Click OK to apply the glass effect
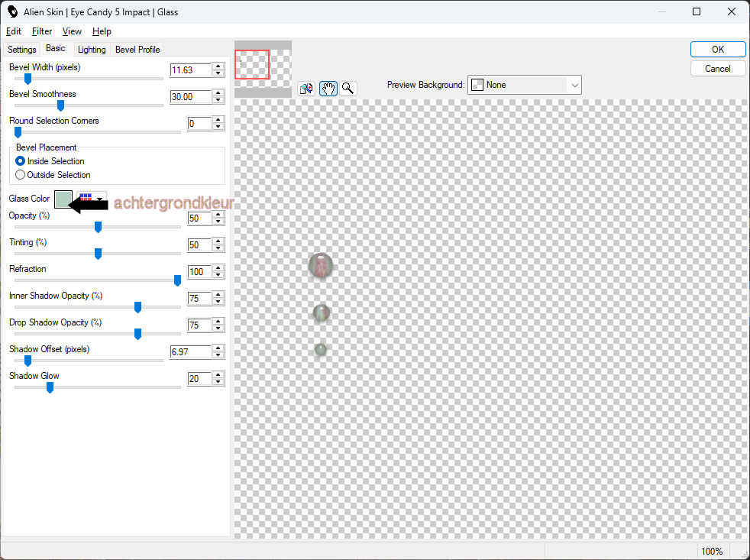750x560 pixels. point(717,50)
